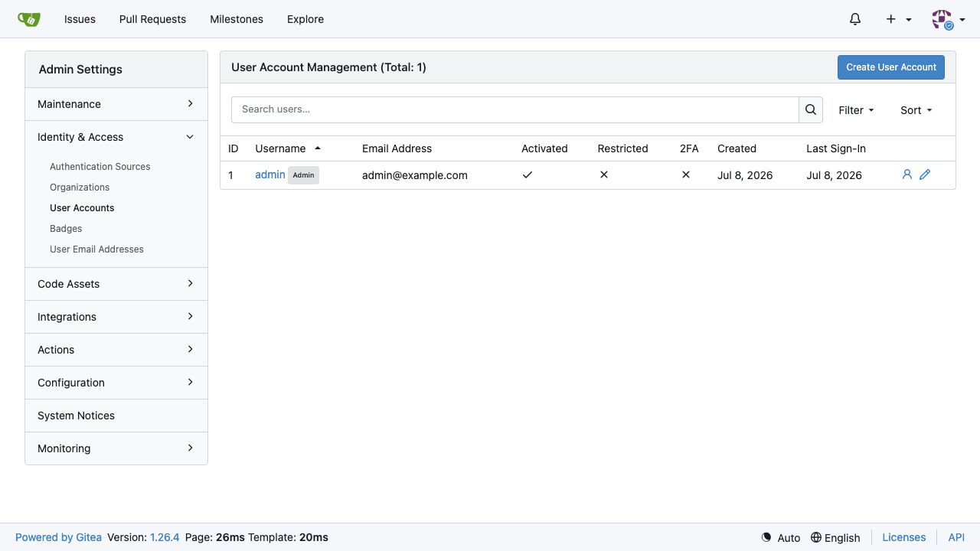
Task: Open the notifications bell
Action: 855,19
